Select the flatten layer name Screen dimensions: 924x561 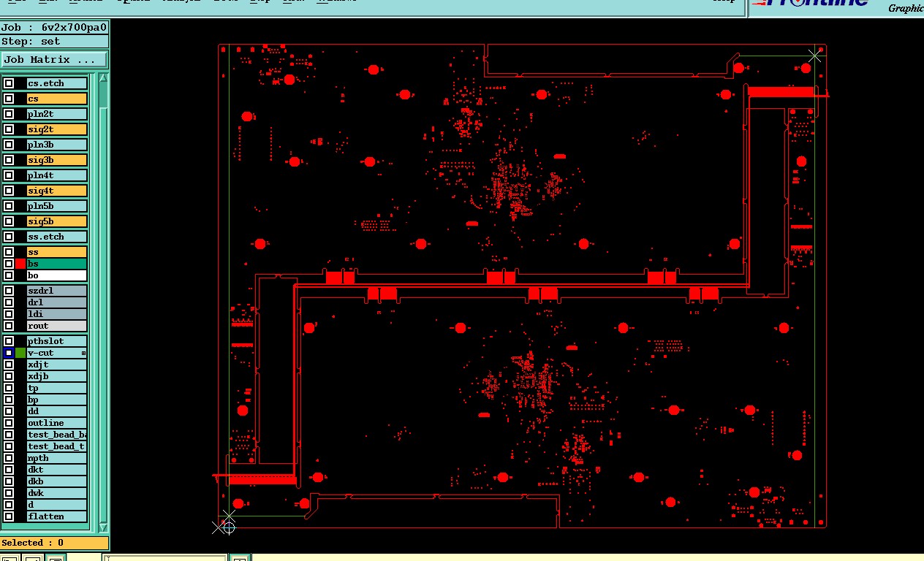(x=57, y=516)
